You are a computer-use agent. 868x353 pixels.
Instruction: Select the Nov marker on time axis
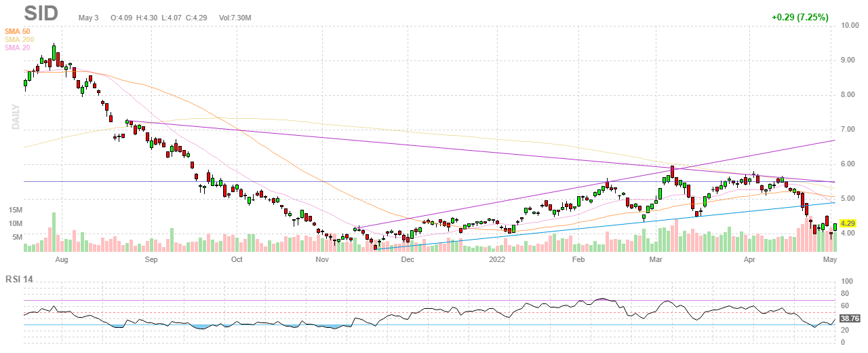pos(322,259)
